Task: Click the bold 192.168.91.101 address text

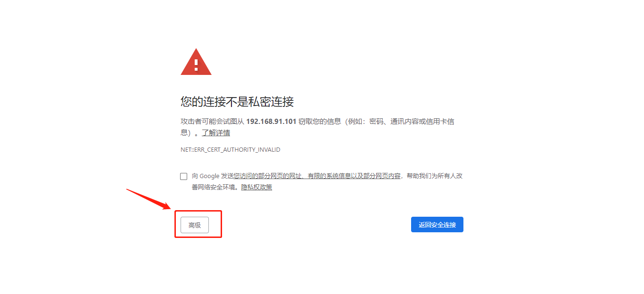Action: click(x=271, y=122)
